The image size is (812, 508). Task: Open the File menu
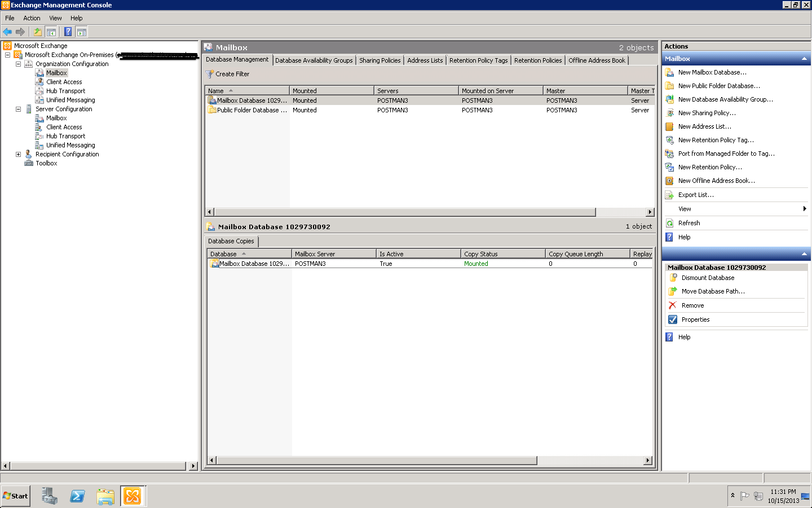click(10, 18)
